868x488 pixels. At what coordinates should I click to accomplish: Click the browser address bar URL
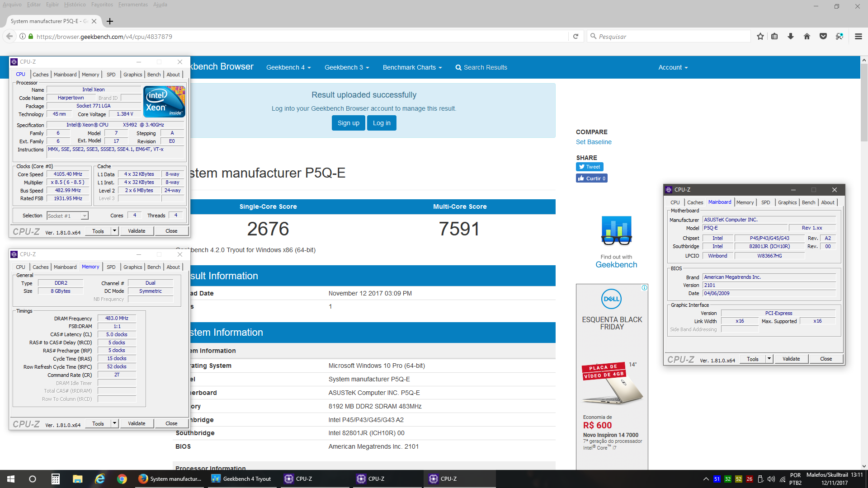104,36
